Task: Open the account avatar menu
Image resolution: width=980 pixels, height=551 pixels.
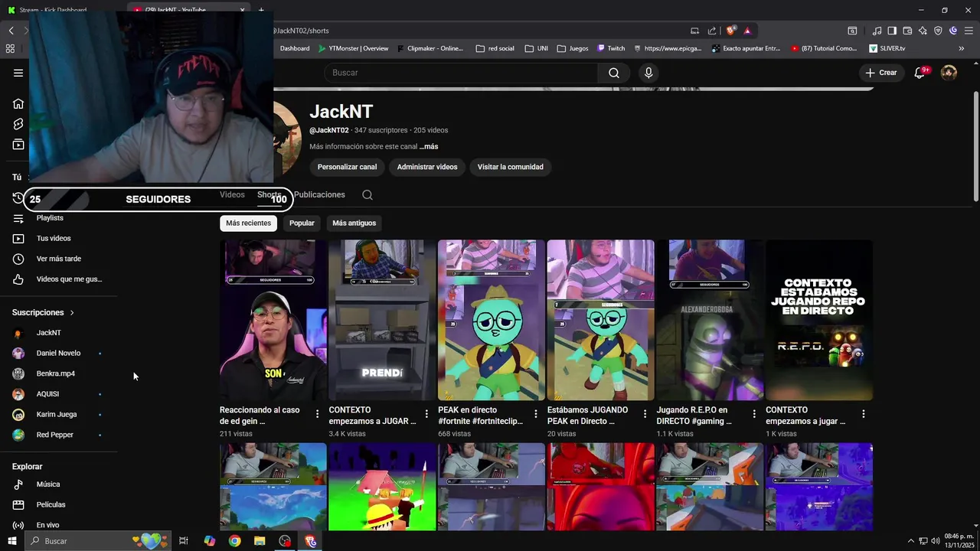Action: pos(949,73)
